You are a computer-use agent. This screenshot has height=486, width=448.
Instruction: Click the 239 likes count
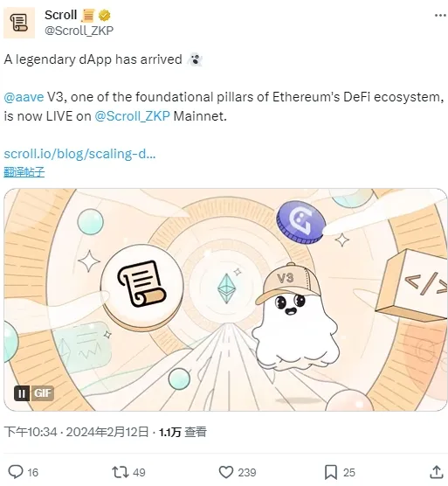[x=247, y=472]
